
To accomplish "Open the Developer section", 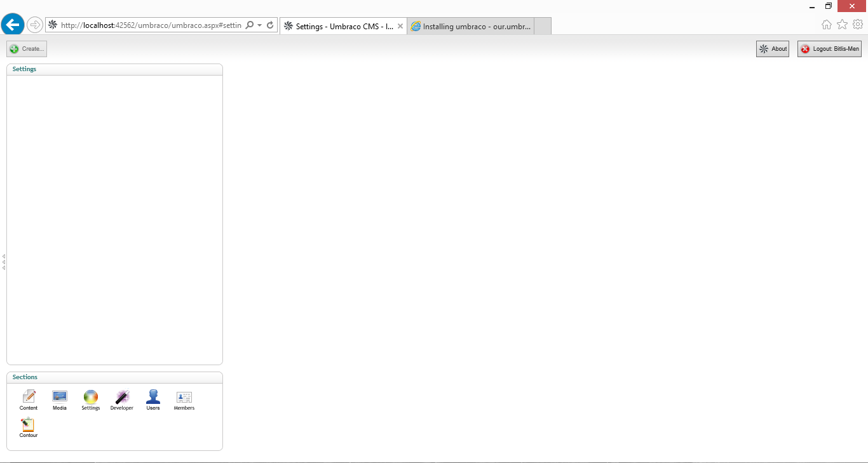I will [x=122, y=400].
